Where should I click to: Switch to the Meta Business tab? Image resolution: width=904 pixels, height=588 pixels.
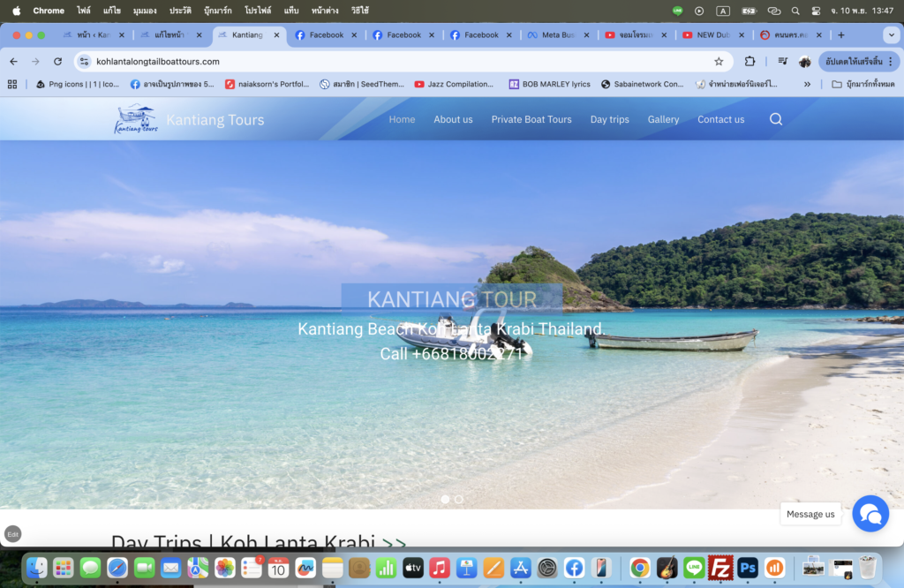click(554, 35)
